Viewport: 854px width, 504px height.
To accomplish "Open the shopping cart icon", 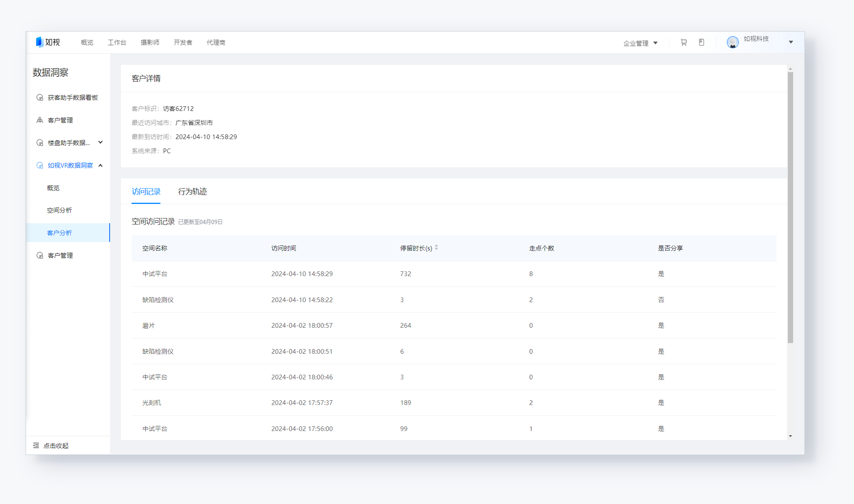I will [684, 42].
